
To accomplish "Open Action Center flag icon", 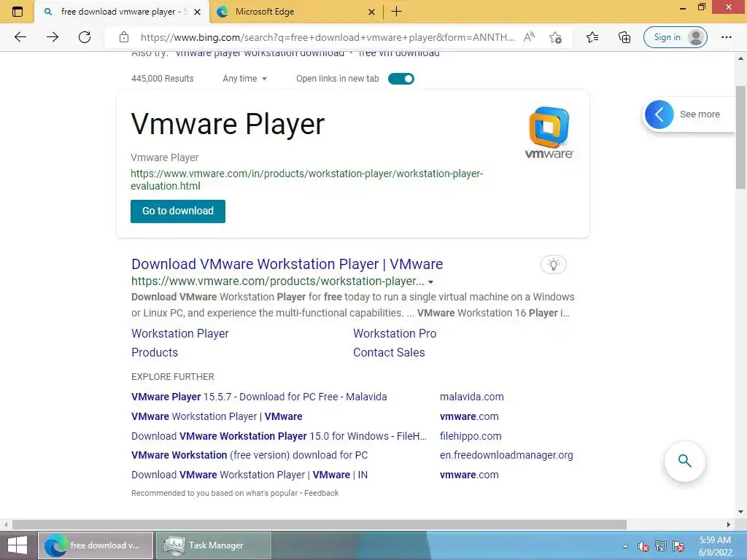I will (x=678, y=546).
